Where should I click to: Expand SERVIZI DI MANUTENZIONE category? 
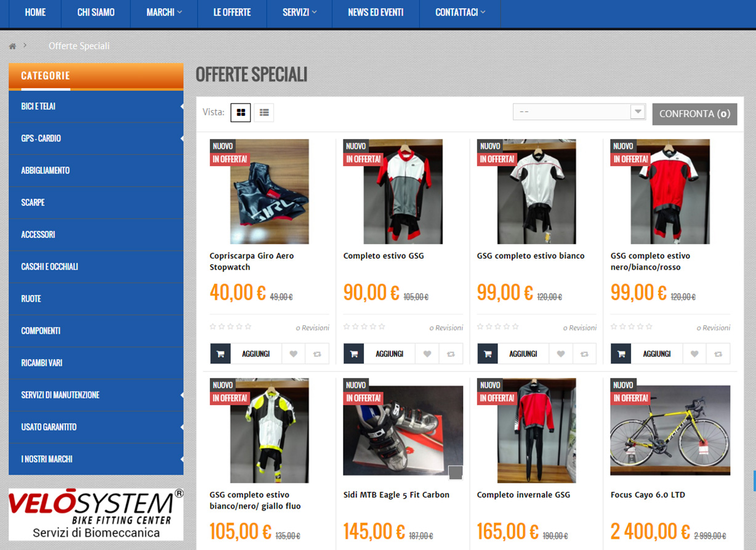coord(181,395)
